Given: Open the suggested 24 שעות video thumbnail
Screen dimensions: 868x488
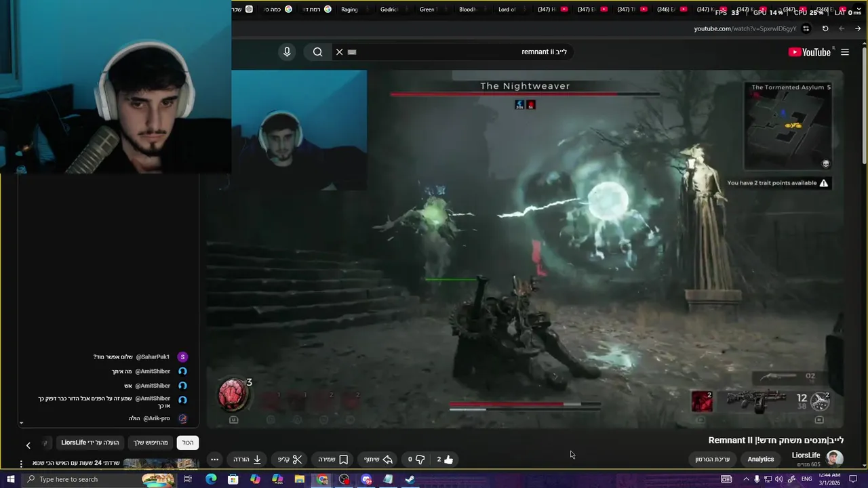Looking at the screenshot, I should click(161, 464).
